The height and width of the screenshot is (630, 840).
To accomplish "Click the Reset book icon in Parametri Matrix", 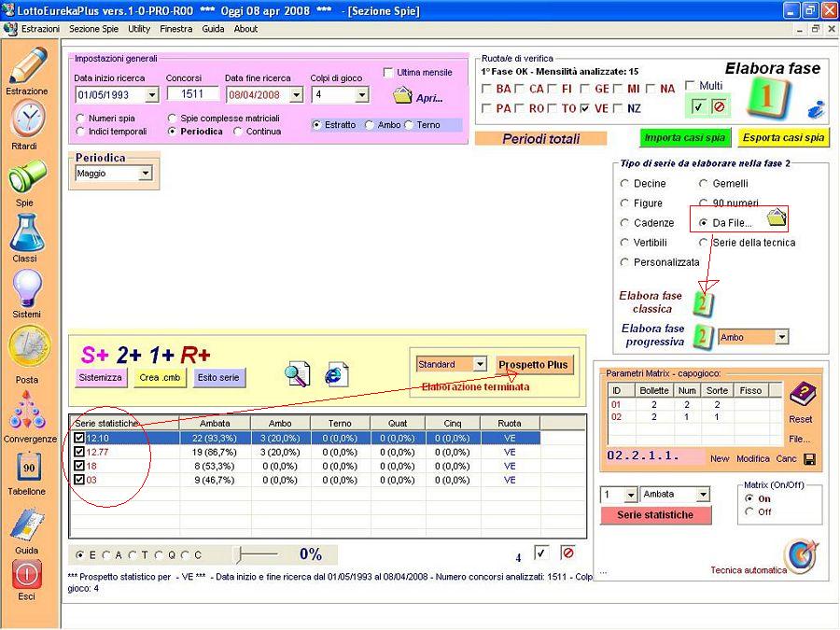I will click(x=802, y=395).
